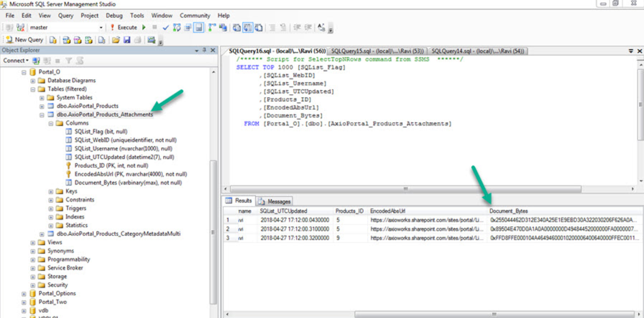Click the Change Connection icon beside master dropdown
644x318 pixels.
pyautogui.click(x=20, y=28)
